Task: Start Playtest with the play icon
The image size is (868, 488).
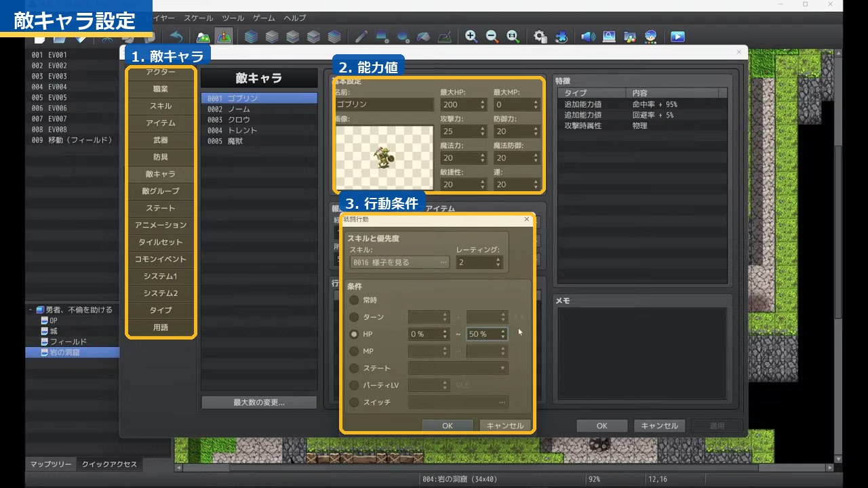Action: [x=677, y=37]
